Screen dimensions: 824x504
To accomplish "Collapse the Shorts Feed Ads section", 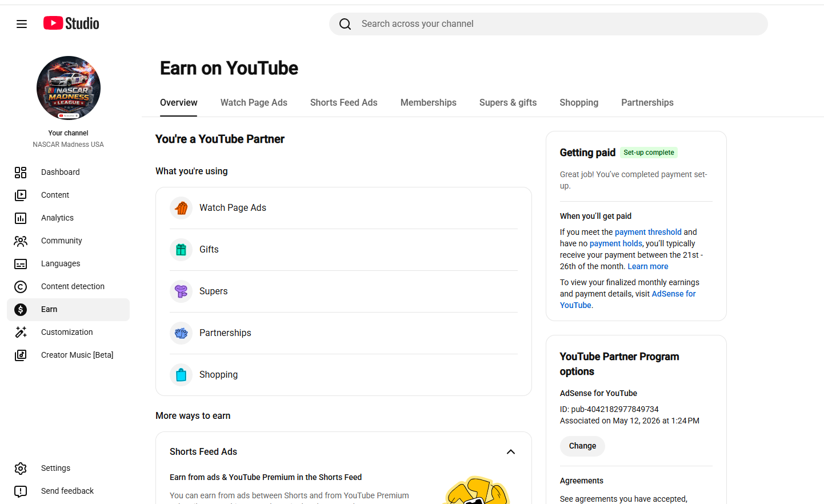I will (x=511, y=452).
